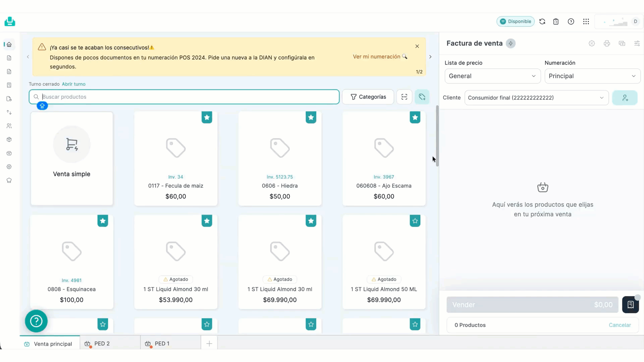Add a new sale tab with plus

tap(209, 344)
